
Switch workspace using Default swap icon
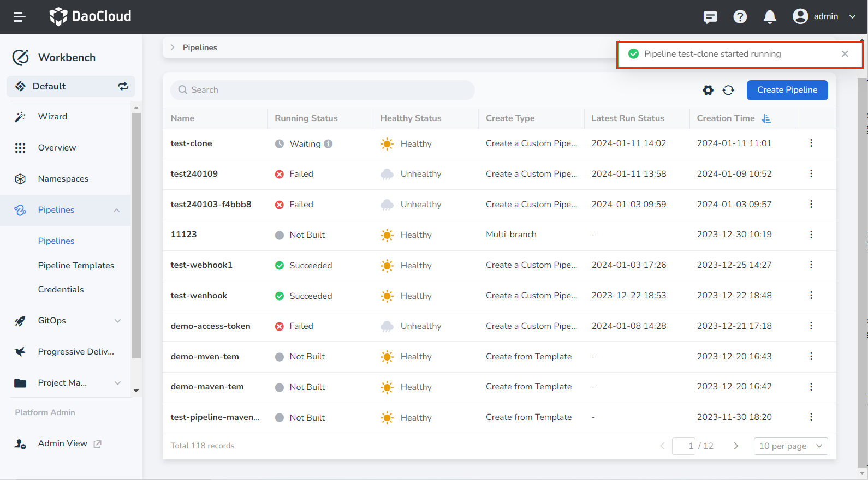coord(123,86)
